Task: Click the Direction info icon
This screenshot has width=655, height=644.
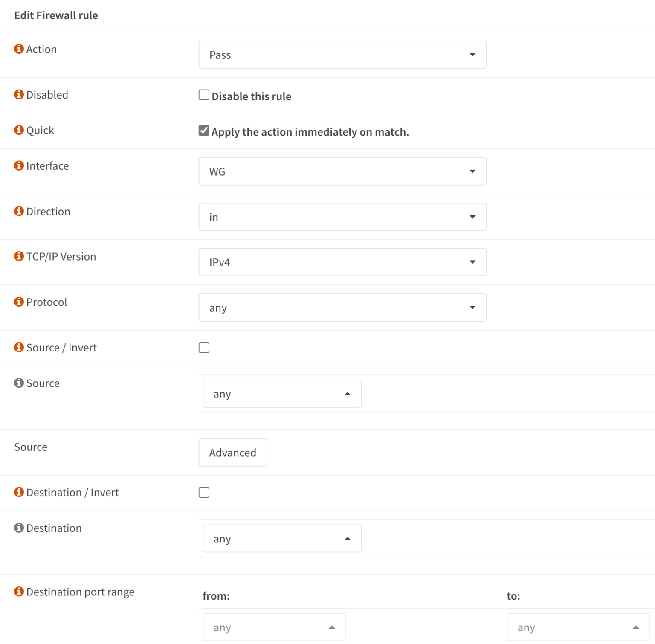Action: tap(19, 211)
